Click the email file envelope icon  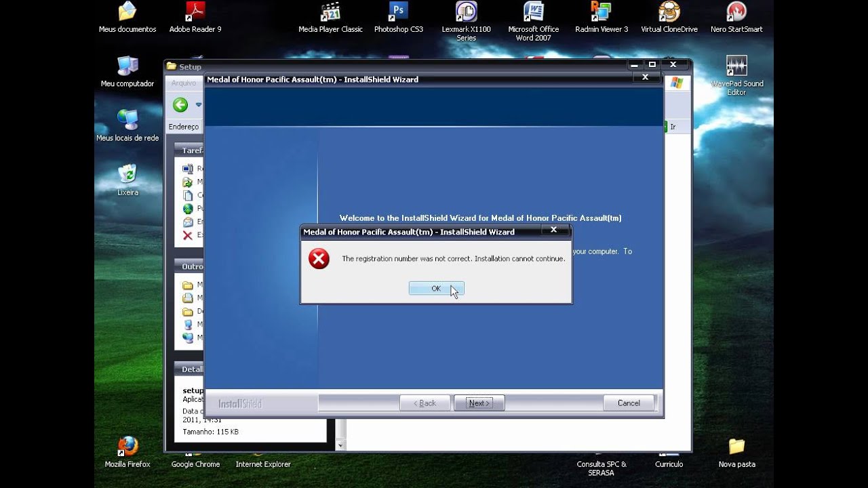point(188,222)
